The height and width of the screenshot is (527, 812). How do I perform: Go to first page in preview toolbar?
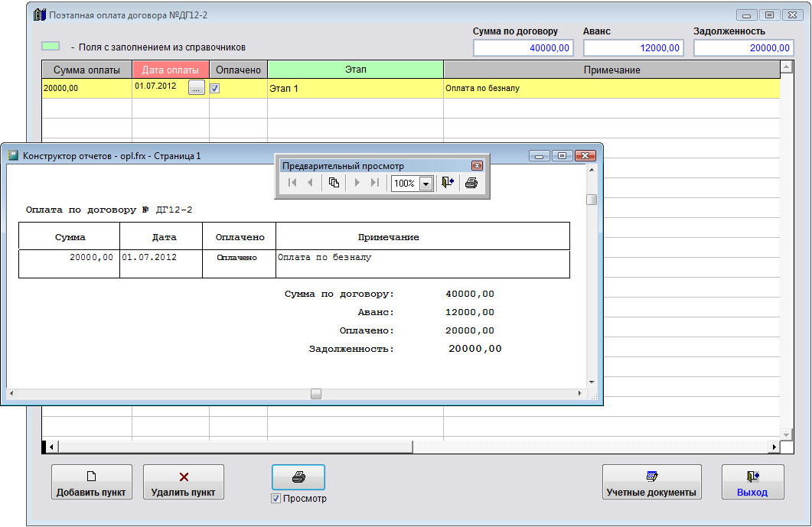click(x=292, y=183)
